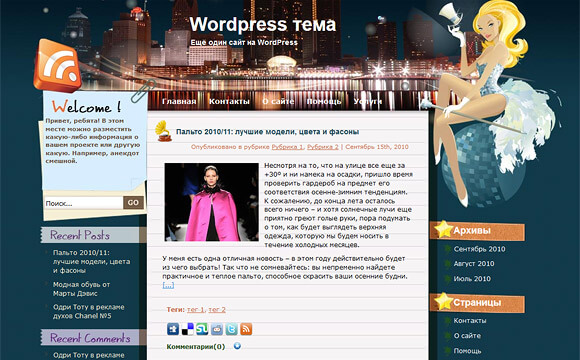Click the Recent Comments heading
The image size is (580, 360).
(90, 338)
